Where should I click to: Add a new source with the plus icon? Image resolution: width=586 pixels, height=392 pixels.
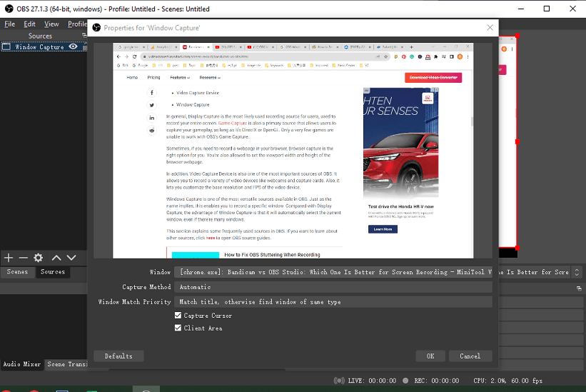[9, 258]
